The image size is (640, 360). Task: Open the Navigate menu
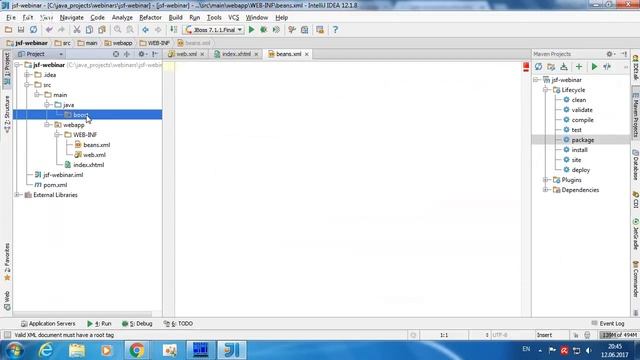tap(71, 18)
